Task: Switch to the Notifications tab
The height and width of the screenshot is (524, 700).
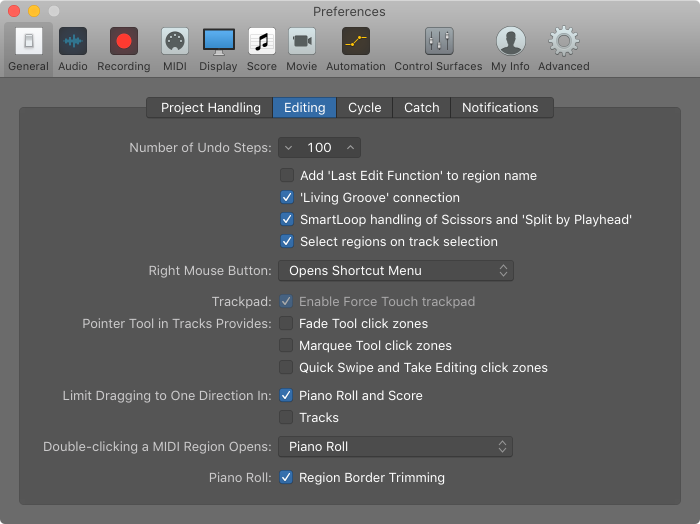Action: pos(502,108)
